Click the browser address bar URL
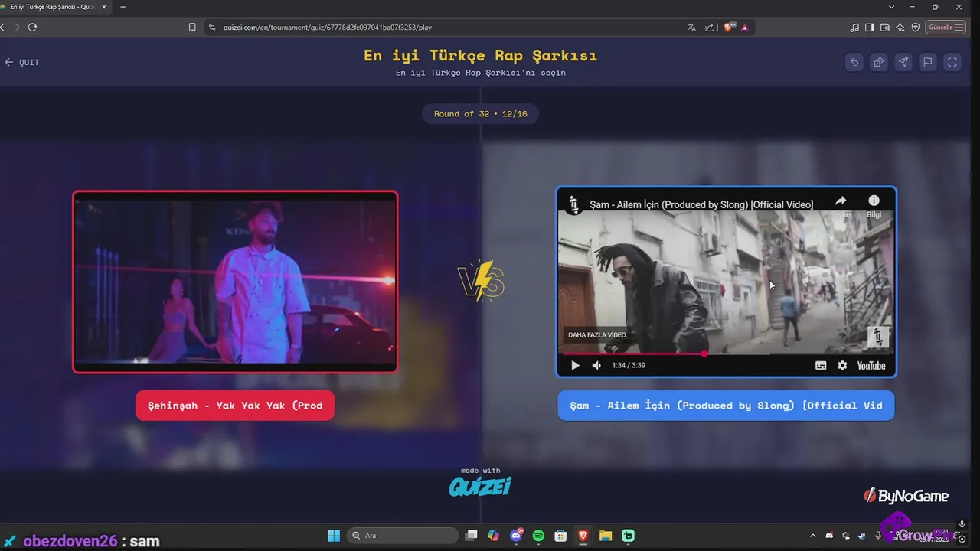The image size is (980, 551). tap(328, 28)
